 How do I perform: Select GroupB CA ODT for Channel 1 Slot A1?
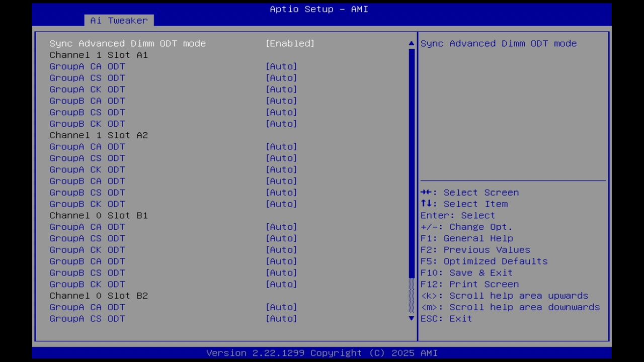click(x=87, y=101)
